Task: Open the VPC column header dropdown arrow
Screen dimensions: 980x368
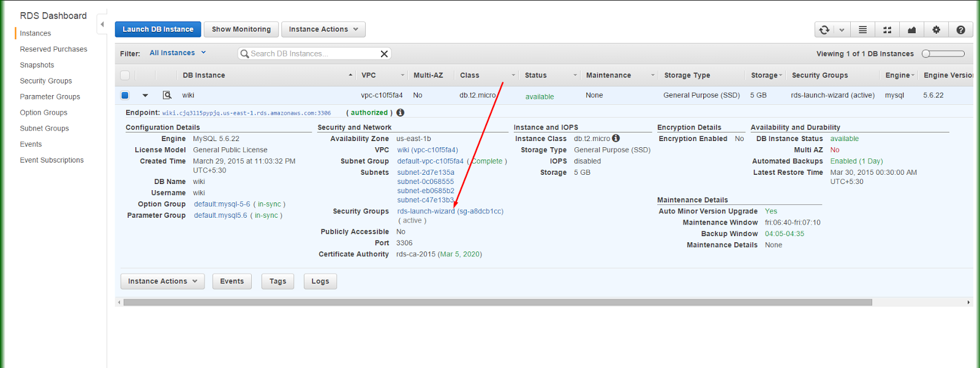Action: [x=402, y=75]
